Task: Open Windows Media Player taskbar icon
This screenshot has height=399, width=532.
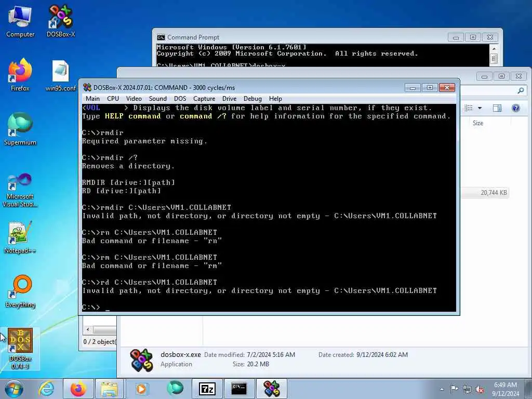Action: pyautogui.click(x=141, y=389)
